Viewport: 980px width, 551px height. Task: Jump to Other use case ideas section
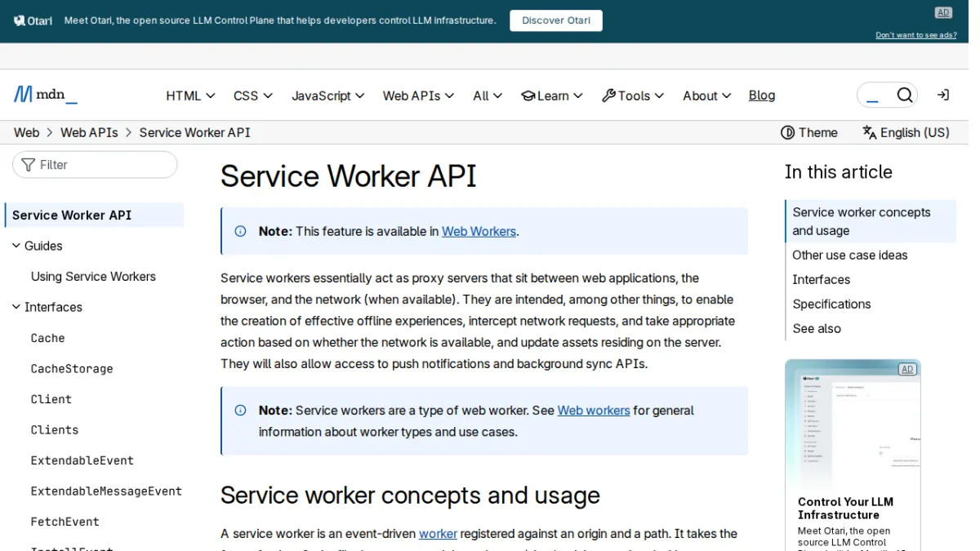point(850,255)
